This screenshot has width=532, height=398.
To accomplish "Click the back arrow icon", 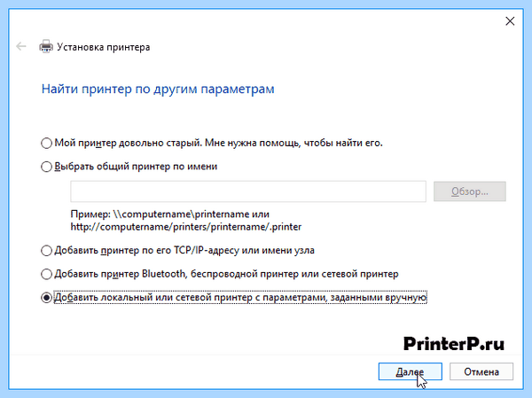I will [21, 46].
